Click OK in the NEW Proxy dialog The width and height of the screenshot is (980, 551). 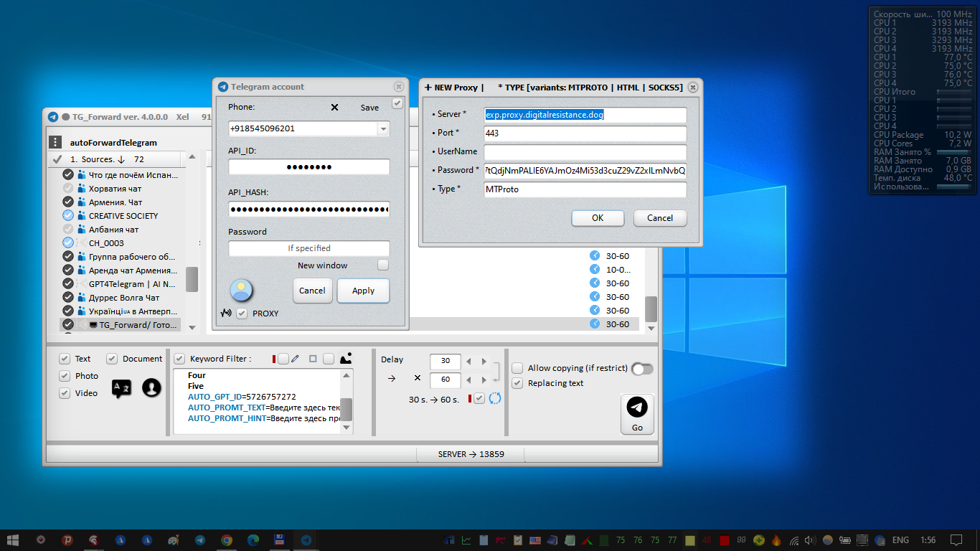[x=597, y=218]
